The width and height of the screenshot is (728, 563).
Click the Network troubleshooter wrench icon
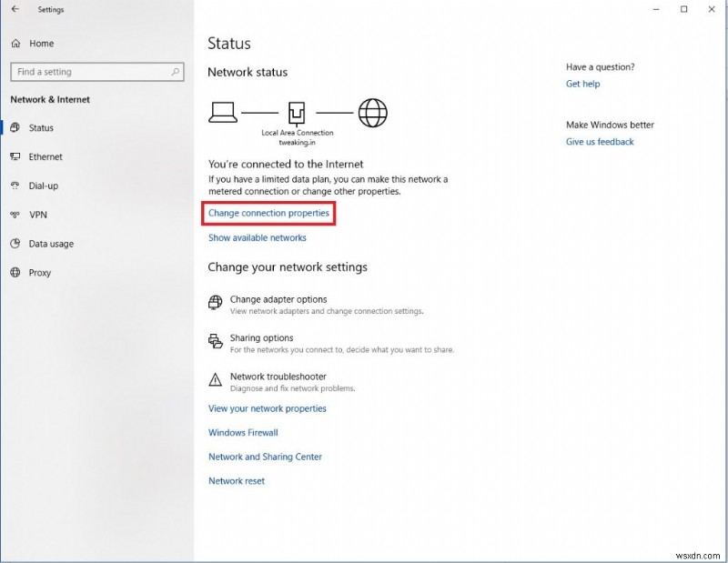216,380
